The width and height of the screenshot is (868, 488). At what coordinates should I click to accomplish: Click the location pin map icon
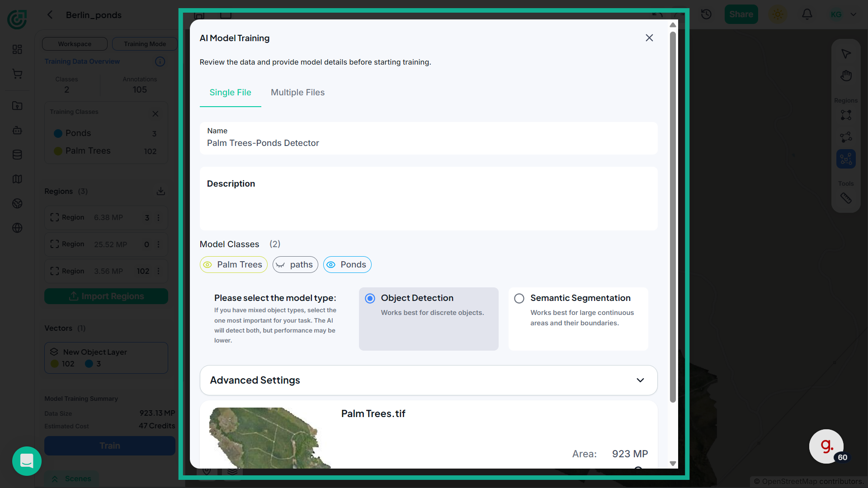[207, 472]
